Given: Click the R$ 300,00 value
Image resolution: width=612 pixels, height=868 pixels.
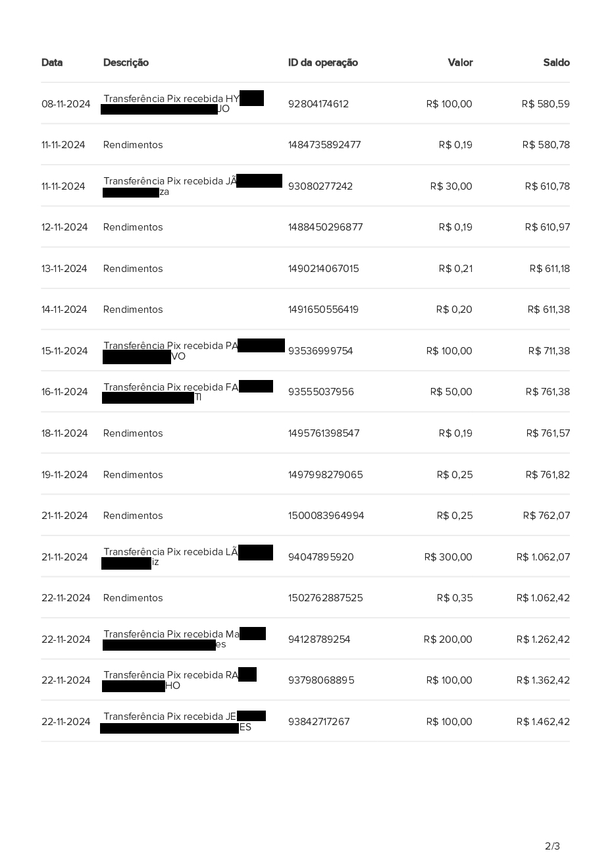Looking at the screenshot, I should coord(448,557).
